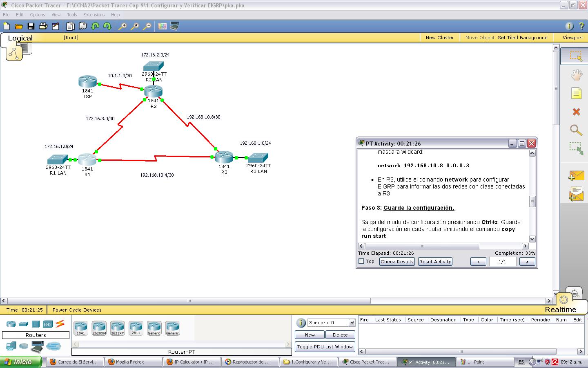The image size is (588, 368).
Task: Choose the Resize Shape tool
Action: [576, 148]
